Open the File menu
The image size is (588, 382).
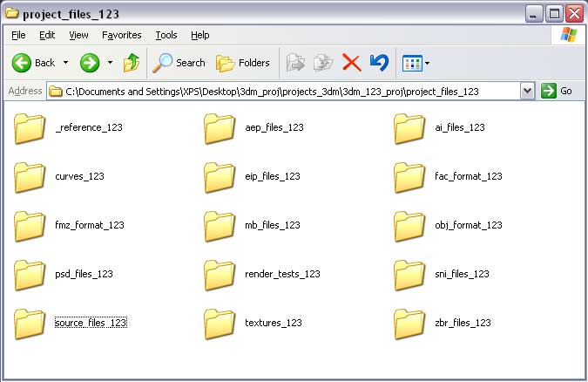pos(18,35)
